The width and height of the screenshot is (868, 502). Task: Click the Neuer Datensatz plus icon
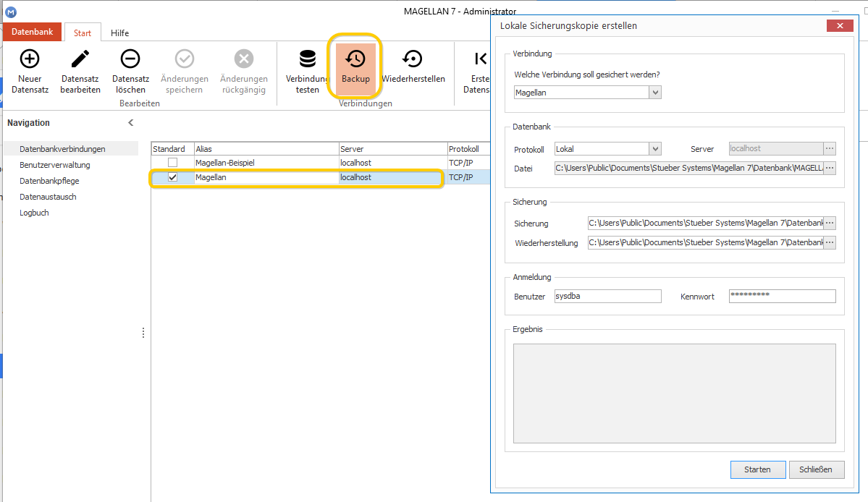[x=30, y=59]
